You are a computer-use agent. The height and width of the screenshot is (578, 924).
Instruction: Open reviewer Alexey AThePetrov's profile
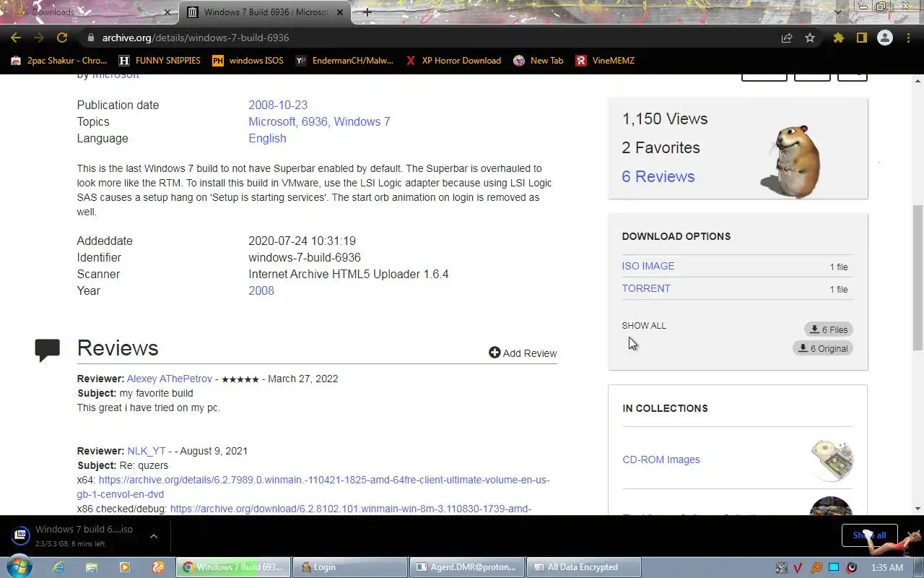pos(170,379)
